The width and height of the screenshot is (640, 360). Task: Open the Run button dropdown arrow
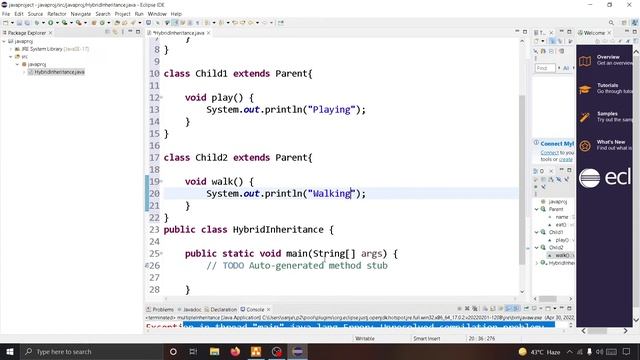click(57, 23)
